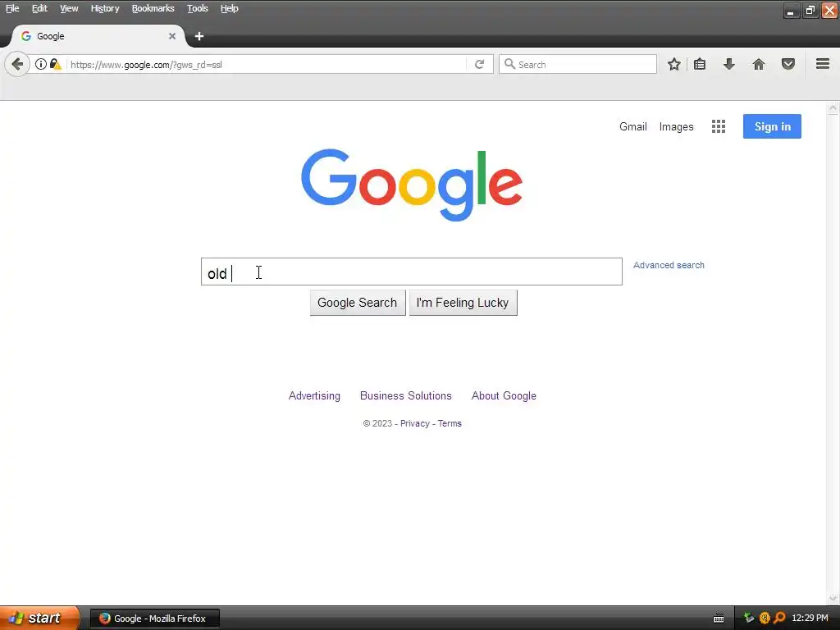
Task: Click the I'm Feeling Lucky button
Action: pos(463,303)
